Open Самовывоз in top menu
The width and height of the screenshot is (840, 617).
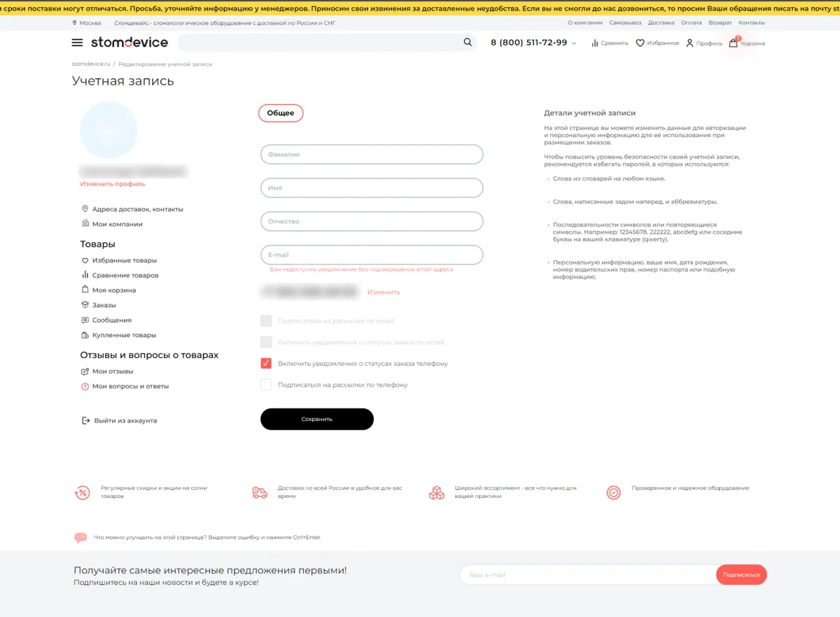coord(625,23)
